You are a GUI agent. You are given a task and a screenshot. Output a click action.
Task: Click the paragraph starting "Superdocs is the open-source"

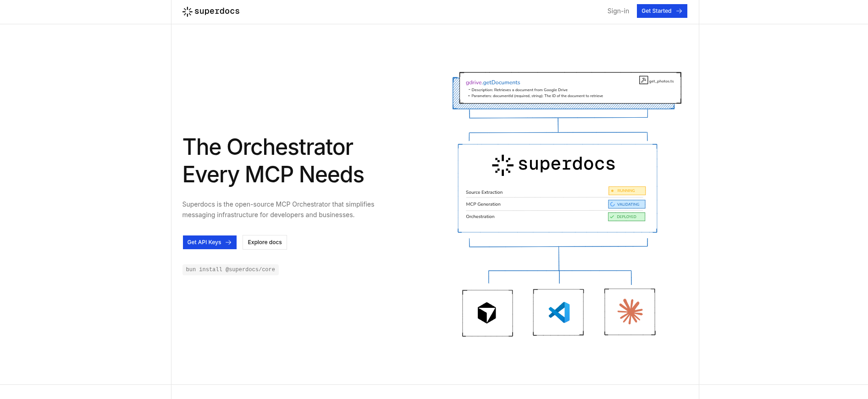click(x=278, y=210)
